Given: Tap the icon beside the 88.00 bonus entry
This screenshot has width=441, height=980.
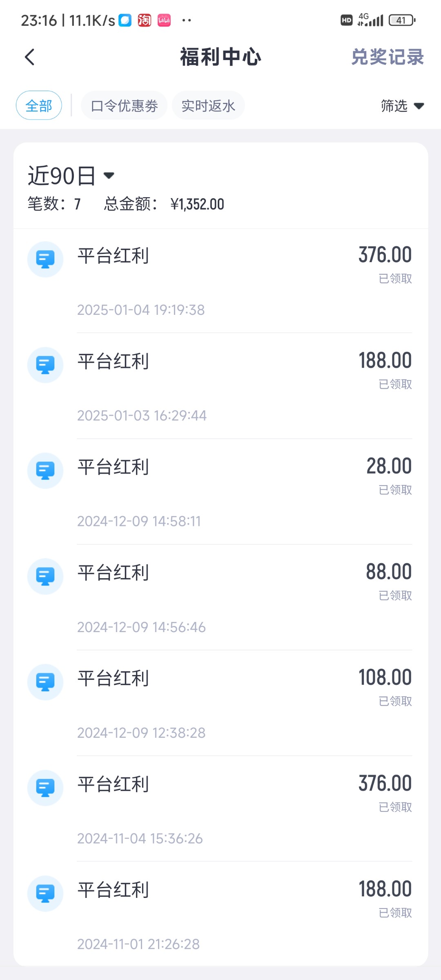Looking at the screenshot, I should (45, 576).
